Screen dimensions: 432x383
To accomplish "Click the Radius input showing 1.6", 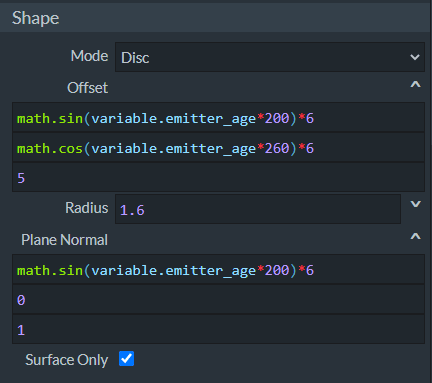I will [258, 209].
